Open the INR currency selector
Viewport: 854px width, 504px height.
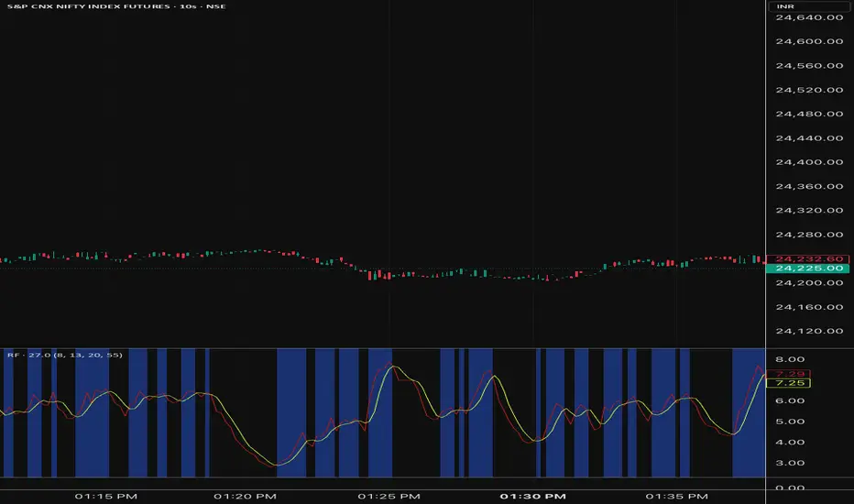(808, 6)
